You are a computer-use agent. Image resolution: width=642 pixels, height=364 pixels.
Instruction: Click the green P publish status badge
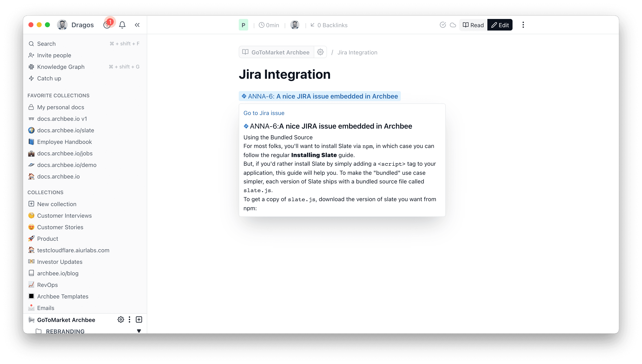[243, 25]
